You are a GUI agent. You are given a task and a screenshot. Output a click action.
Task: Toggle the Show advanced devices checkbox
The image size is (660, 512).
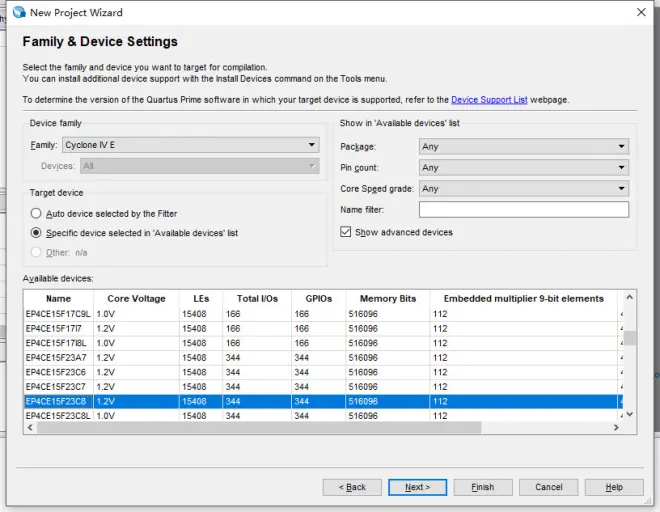(x=346, y=232)
